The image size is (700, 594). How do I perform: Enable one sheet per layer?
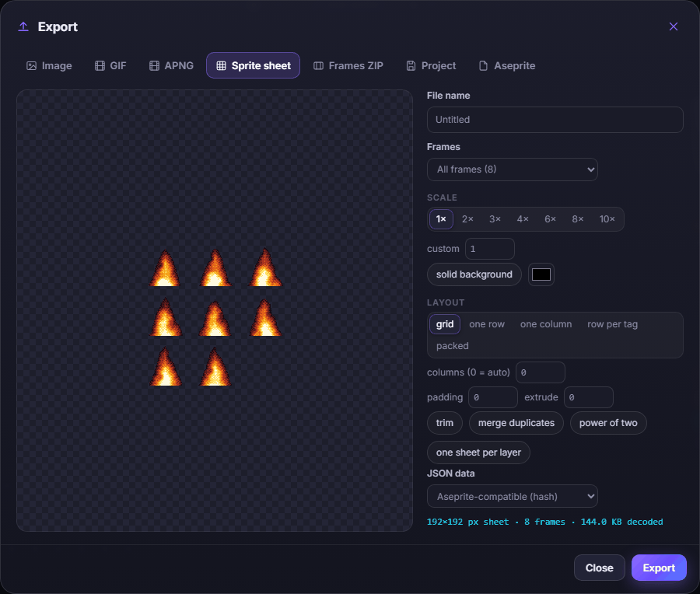pyautogui.click(x=478, y=452)
